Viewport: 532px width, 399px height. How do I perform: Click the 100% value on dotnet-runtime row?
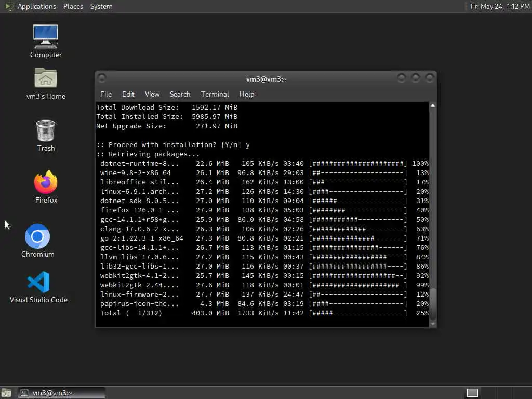tap(420, 164)
